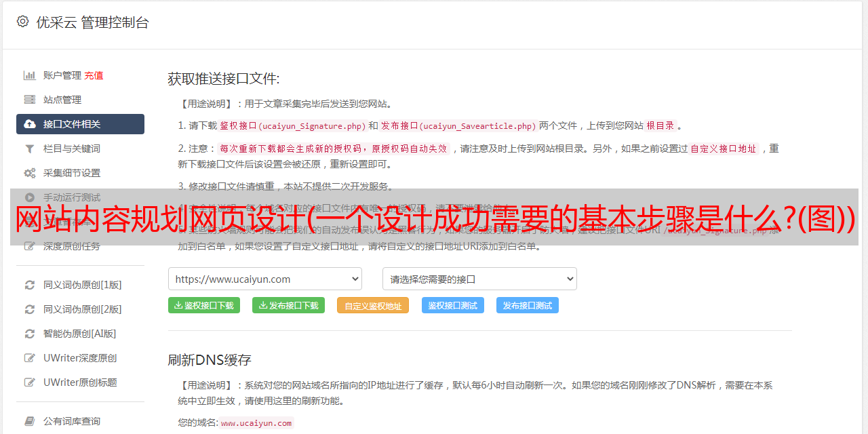Click the blue 鉴权接口测试 button
The image size is (868, 434).
tap(453, 305)
